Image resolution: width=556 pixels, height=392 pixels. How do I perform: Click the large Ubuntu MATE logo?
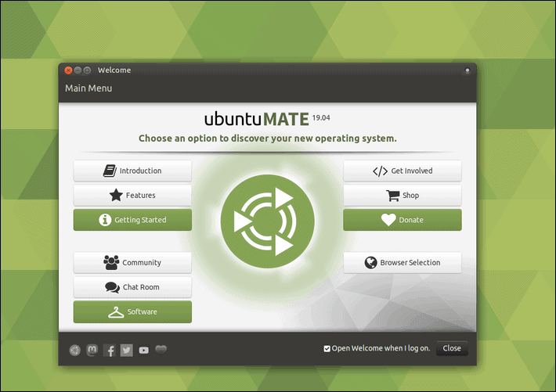(x=267, y=221)
